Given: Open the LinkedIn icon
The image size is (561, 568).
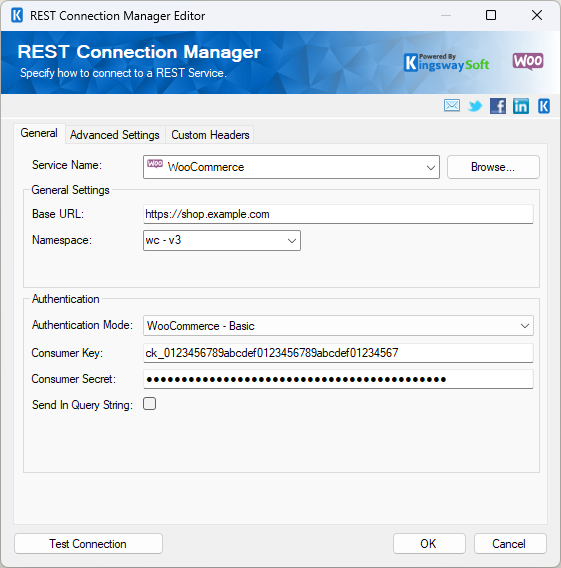Looking at the screenshot, I should click(x=520, y=106).
